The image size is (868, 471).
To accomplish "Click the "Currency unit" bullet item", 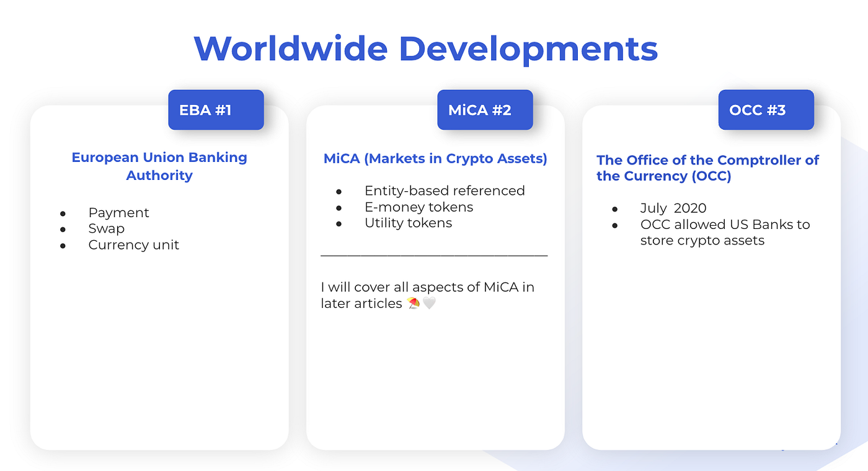I will coord(133,244).
